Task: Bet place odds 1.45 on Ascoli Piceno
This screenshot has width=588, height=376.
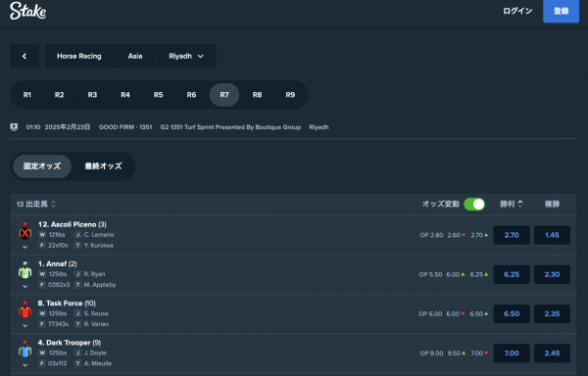Action: [552, 235]
